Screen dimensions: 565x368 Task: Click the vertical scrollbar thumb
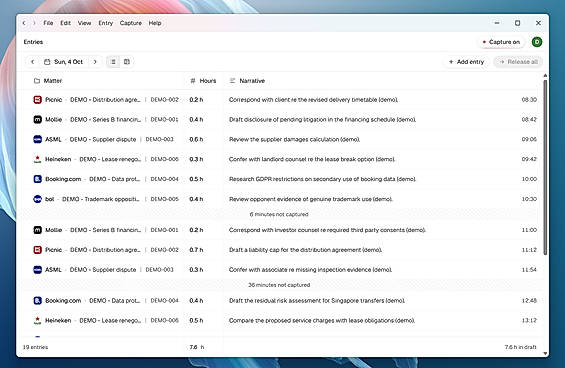[545, 167]
